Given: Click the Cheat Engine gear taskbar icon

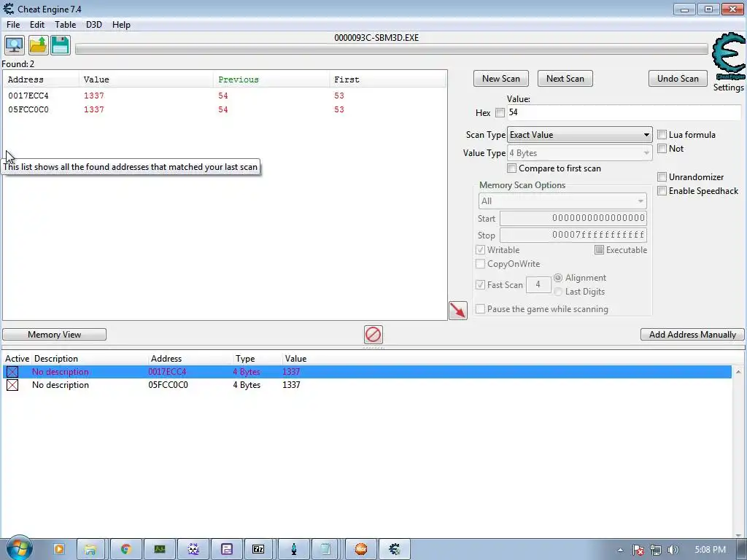Looking at the screenshot, I should click(x=395, y=549).
